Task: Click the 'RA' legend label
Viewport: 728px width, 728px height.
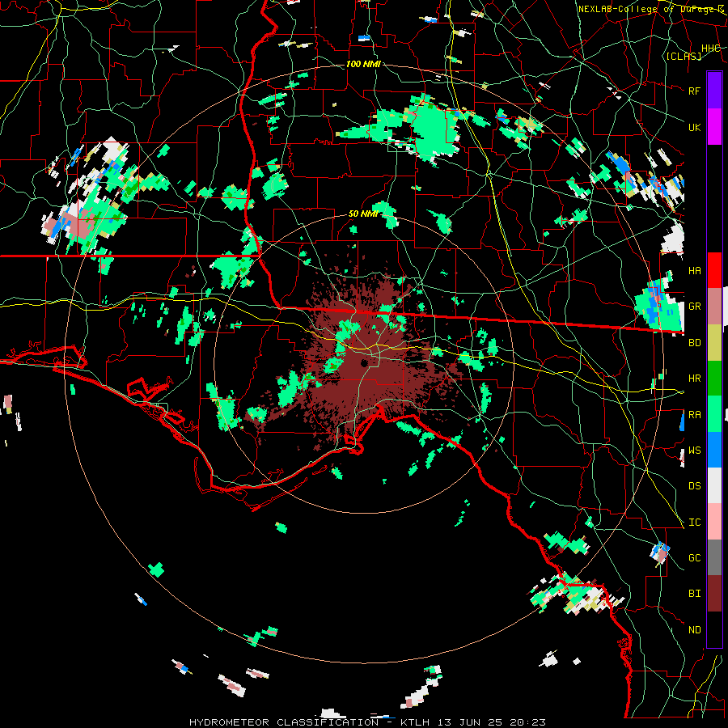Action: pyautogui.click(x=694, y=415)
